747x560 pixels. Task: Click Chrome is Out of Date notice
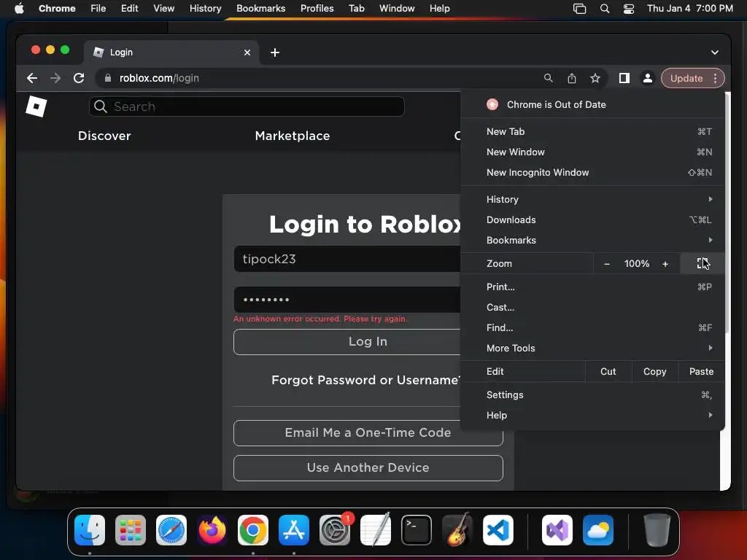coord(592,104)
